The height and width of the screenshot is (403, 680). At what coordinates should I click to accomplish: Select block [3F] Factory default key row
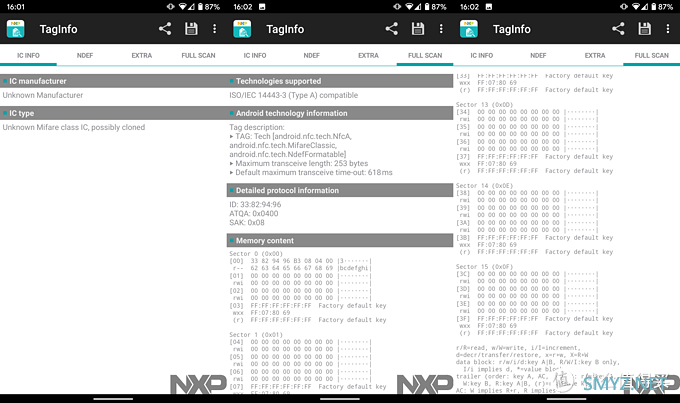(535, 319)
